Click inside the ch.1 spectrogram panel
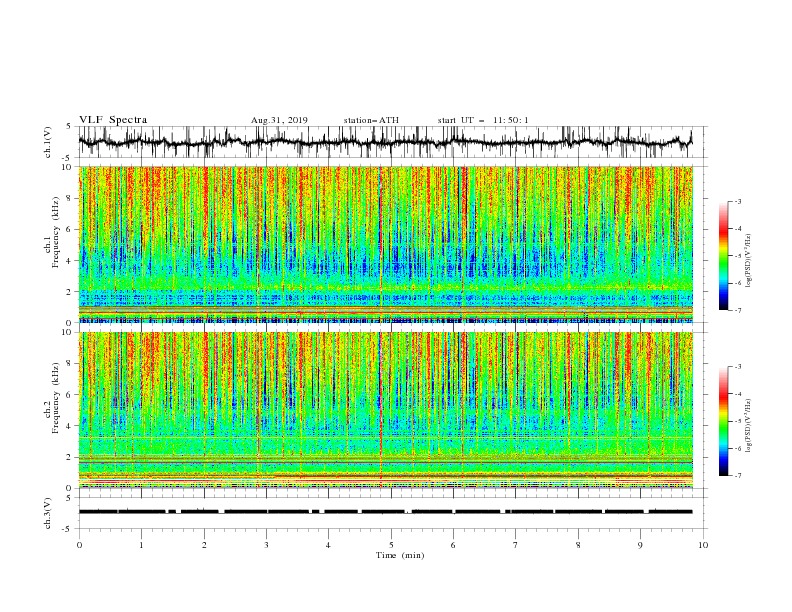The height and width of the screenshot is (612, 792). coord(385,244)
